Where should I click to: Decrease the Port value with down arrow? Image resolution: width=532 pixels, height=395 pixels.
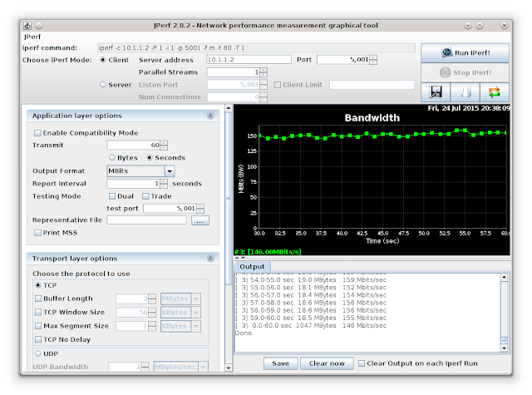(373, 62)
